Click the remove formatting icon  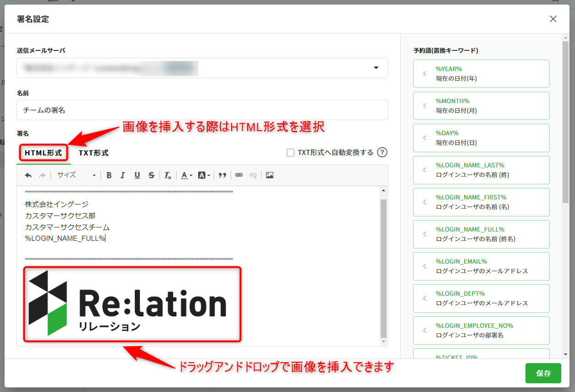tap(168, 175)
